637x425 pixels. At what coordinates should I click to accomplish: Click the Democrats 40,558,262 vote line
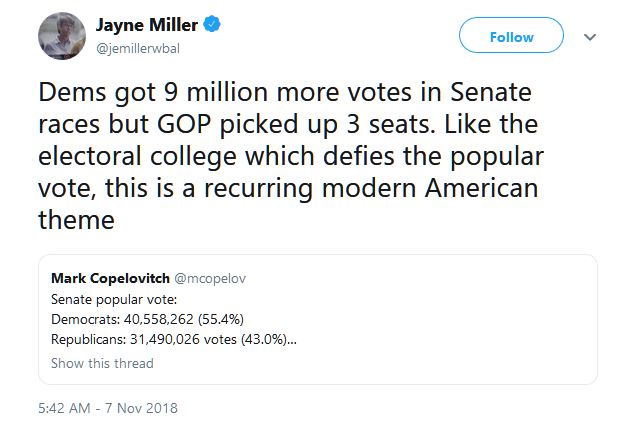148,319
